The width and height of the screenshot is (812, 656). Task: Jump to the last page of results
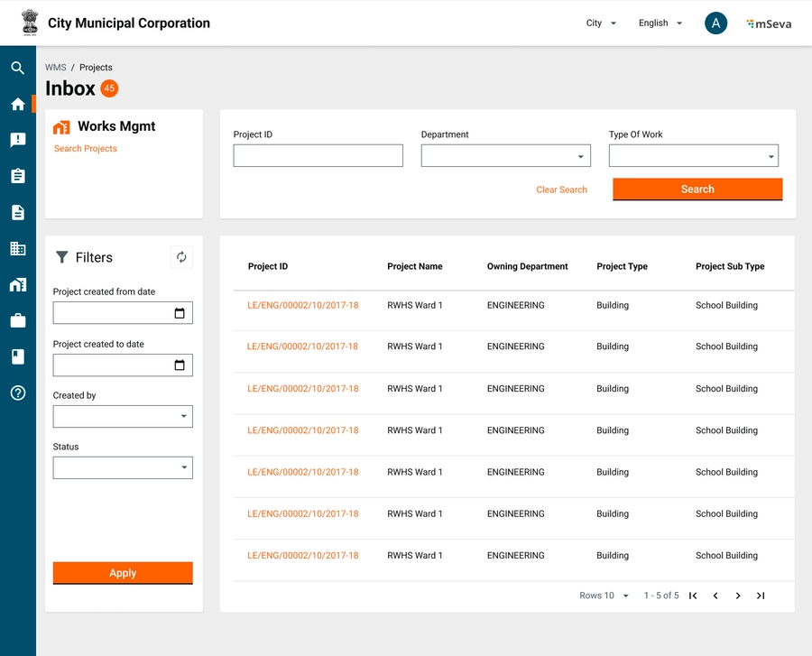click(x=761, y=596)
